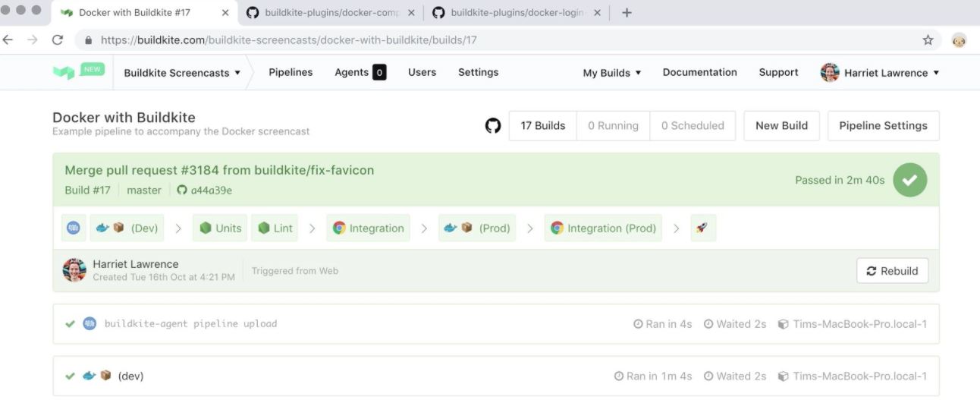Click 'Passed in 2m 40s' text
Image resolution: width=980 pixels, height=400 pixels.
click(840, 181)
